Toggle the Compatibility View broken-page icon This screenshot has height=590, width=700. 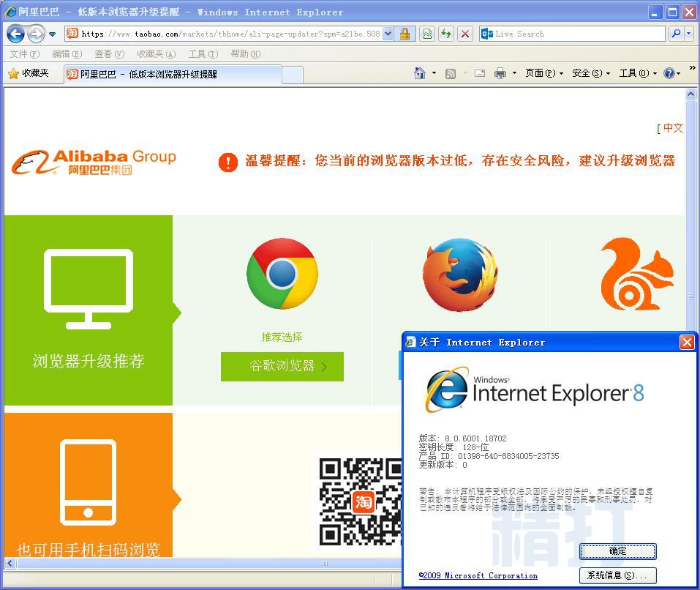tap(427, 34)
